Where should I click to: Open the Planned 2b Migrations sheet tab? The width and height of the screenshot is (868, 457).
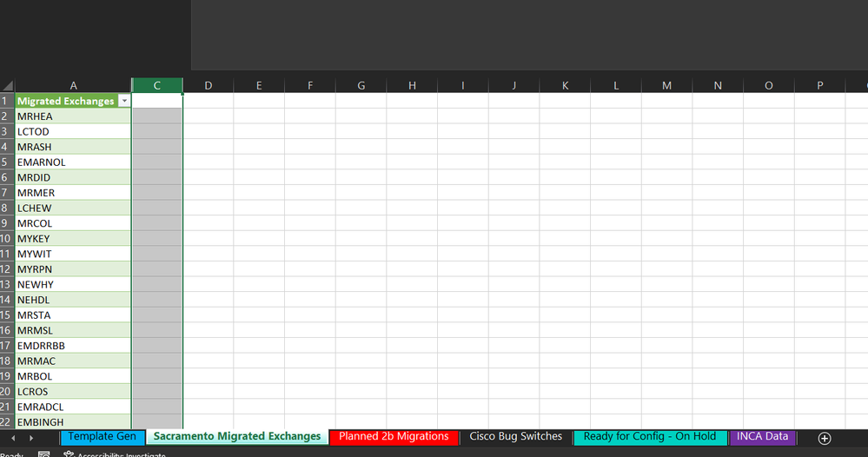point(394,436)
